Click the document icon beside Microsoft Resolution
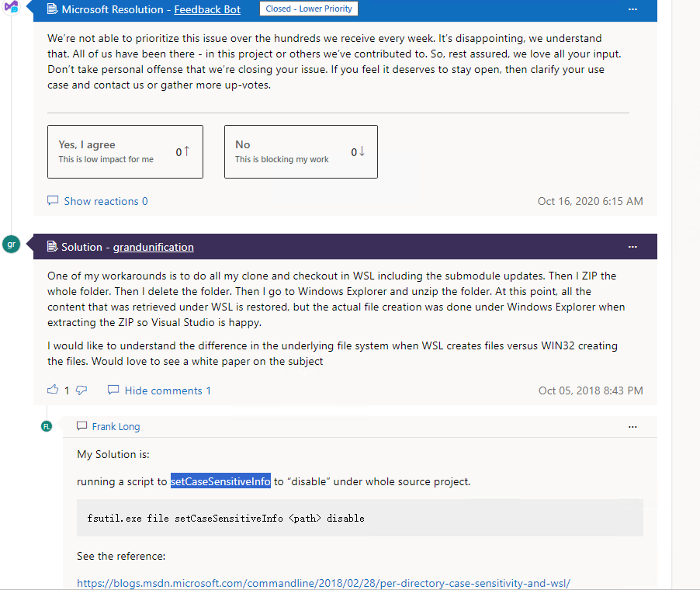Viewport: 700px width, 590px height. point(52,9)
